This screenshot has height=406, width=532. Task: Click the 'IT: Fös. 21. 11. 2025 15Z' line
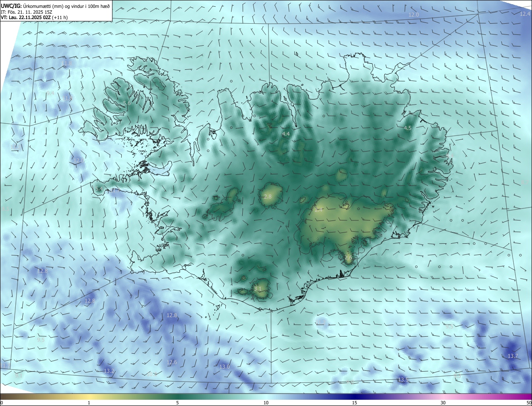click(26, 12)
